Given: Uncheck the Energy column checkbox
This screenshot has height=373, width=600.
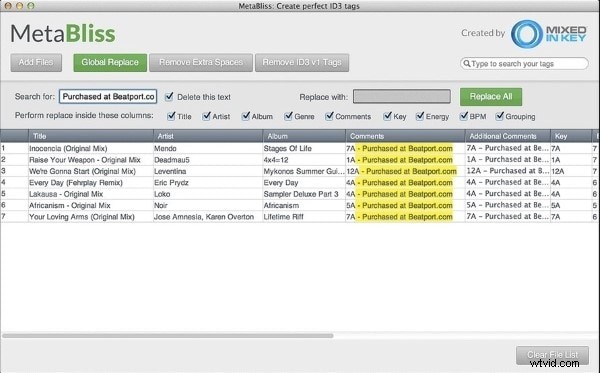Looking at the screenshot, I should [x=420, y=116].
